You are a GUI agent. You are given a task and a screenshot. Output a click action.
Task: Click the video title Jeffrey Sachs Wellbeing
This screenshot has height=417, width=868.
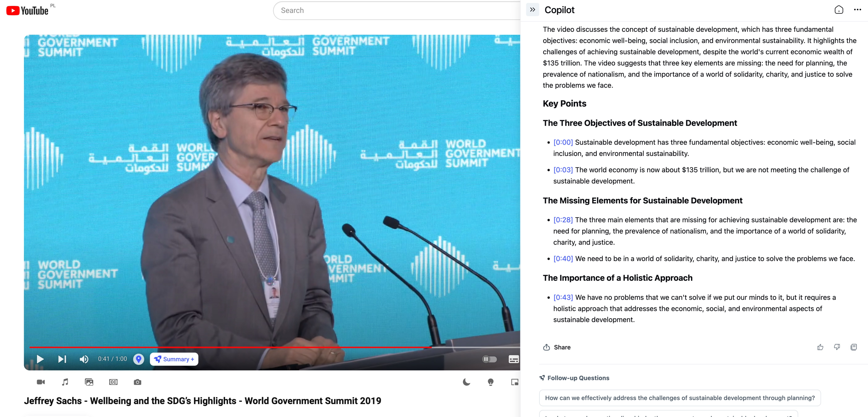[x=203, y=401]
